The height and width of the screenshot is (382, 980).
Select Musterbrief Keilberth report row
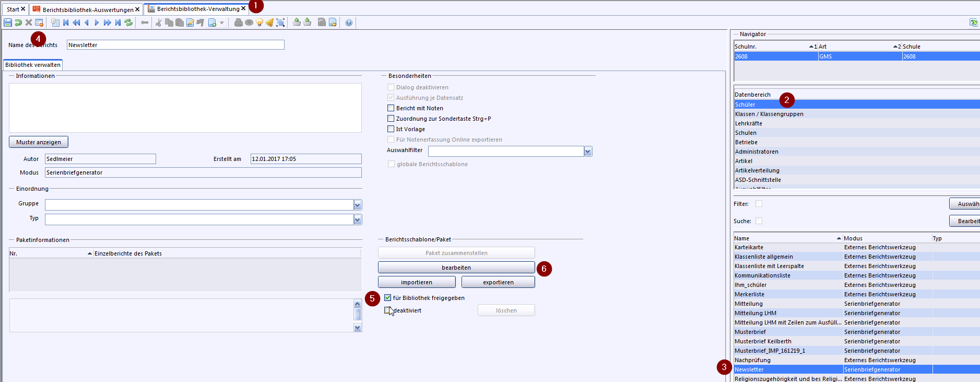(857, 341)
